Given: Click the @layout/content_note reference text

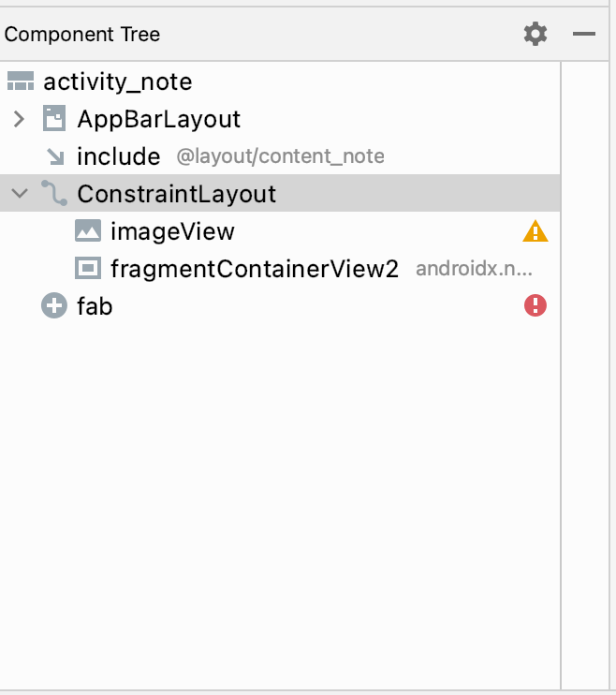Looking at the screenshot, I should pyautogui.click(x=280, y=156).
